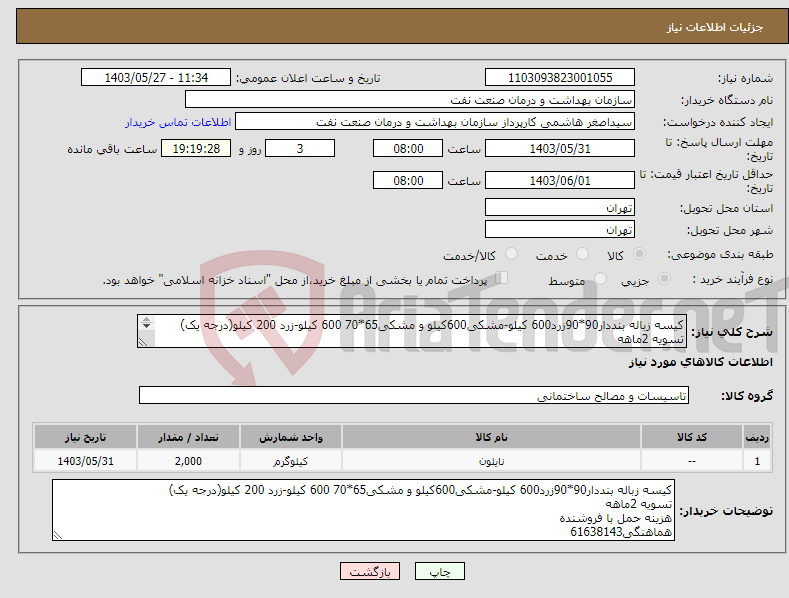The width and height of the screenshot is (789, 598).
Task: Click goods group field تاسیسات و مصالح ساختمانی
Action: 414,396
